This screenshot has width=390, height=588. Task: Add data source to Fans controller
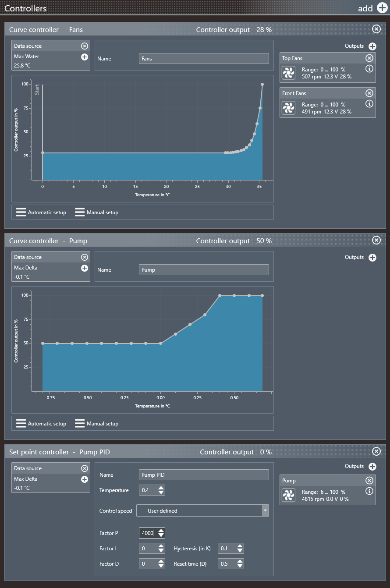click(x=85, y=57)
